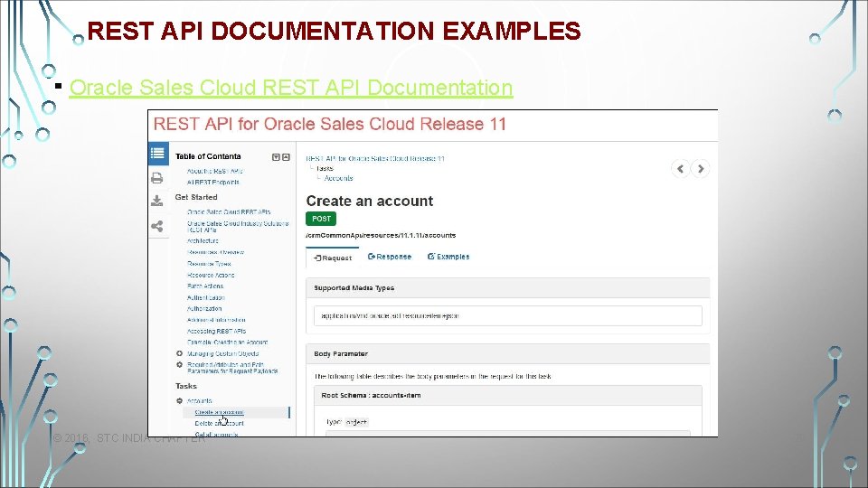Expand the Managing Custom Objects node
The height and width of the screenshot is (488, 868).
(179, 353)
